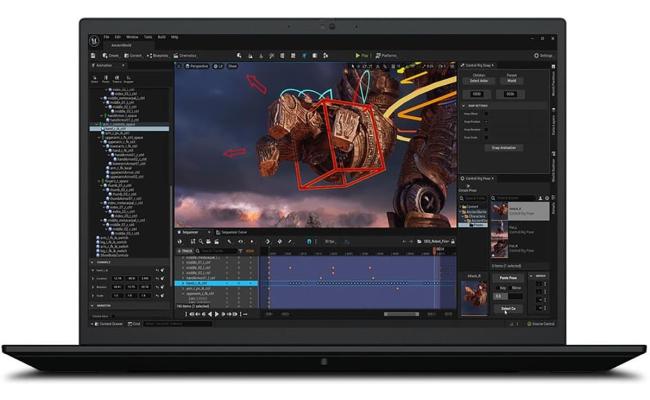
Task: Open the Lit view mode dropdown
Action: click(x=218, y=66)
